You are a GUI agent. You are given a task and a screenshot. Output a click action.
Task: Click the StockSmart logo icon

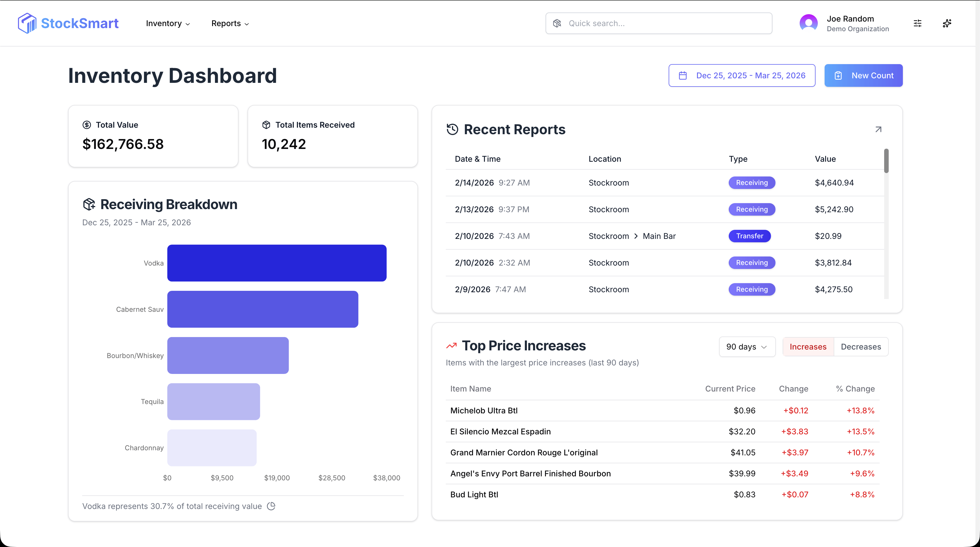coord(27,23)
